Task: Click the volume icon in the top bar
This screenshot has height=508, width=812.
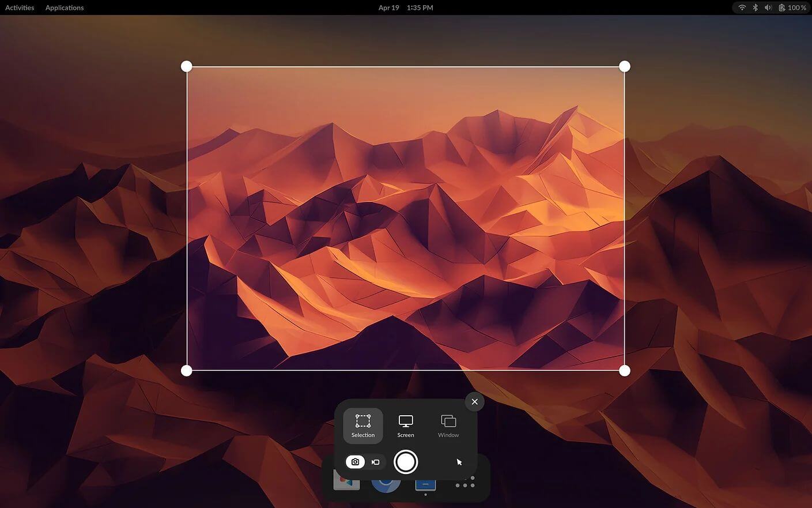Action: 768,7
